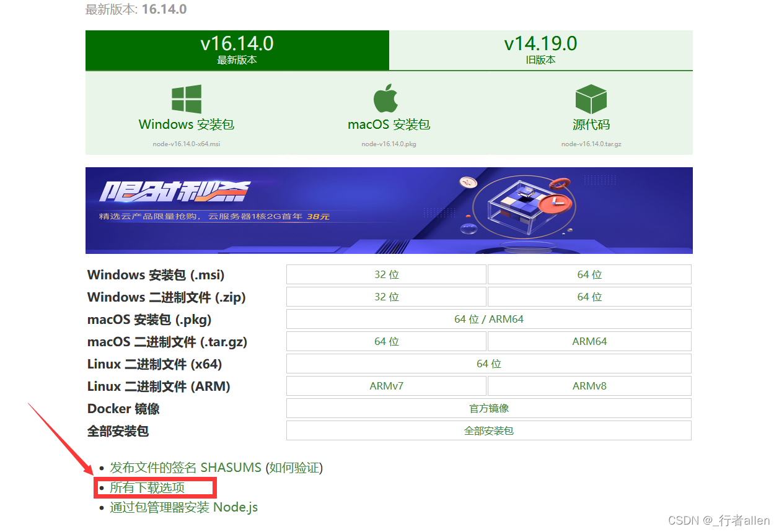Click the 全部安装包 row label
Image resolution: width=779 pixels, height=532 pixels.
pos(118,431)
